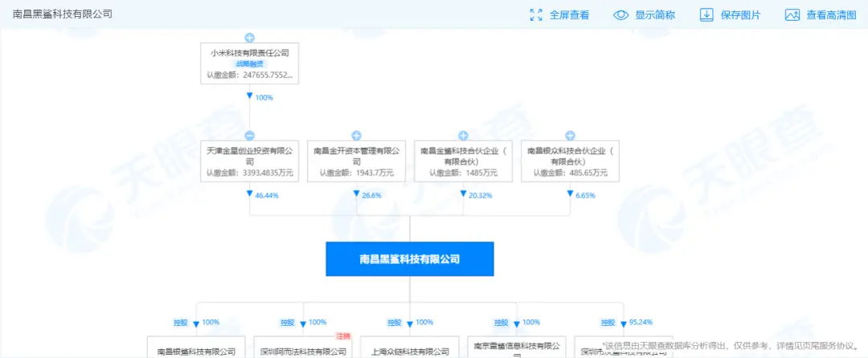Click the 战略融资 tag on Xiaomi card
The width and height of the screenshot is (868, 358).
click(x=250, y=63)
